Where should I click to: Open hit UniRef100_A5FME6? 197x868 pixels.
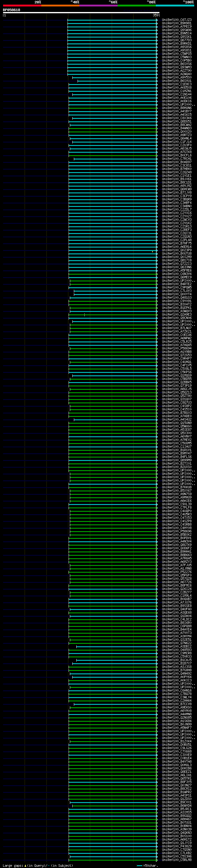click(x=177, y=270)
